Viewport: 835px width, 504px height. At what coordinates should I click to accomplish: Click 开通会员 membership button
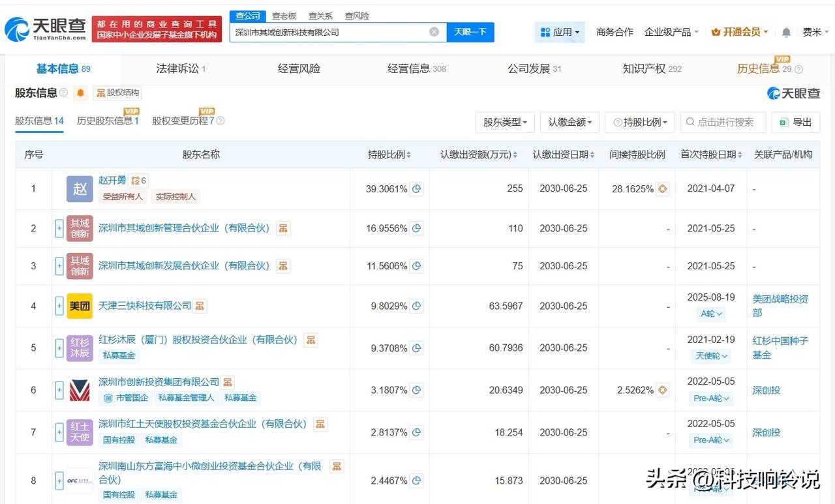(740, 32)
